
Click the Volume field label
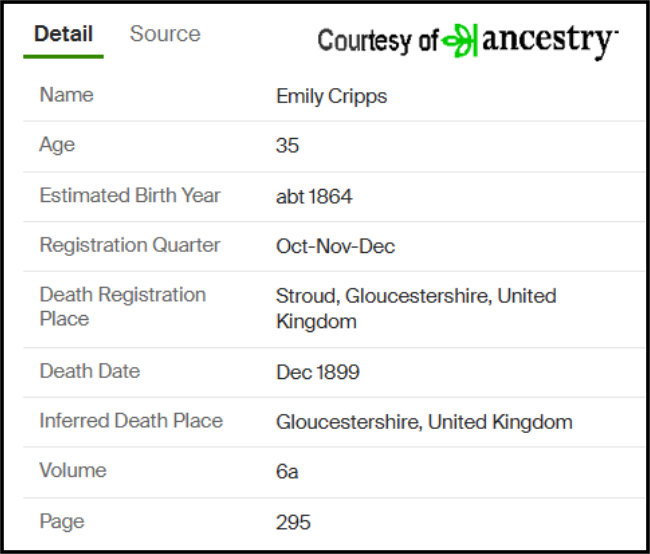coord(72,470)
